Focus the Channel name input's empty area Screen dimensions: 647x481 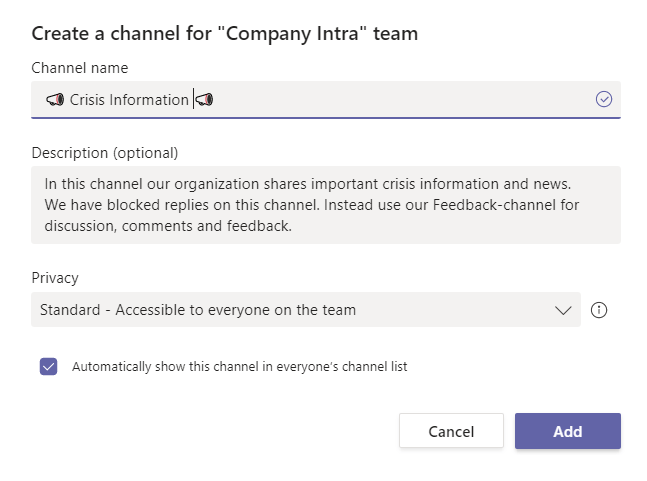(x=400, y=100)
